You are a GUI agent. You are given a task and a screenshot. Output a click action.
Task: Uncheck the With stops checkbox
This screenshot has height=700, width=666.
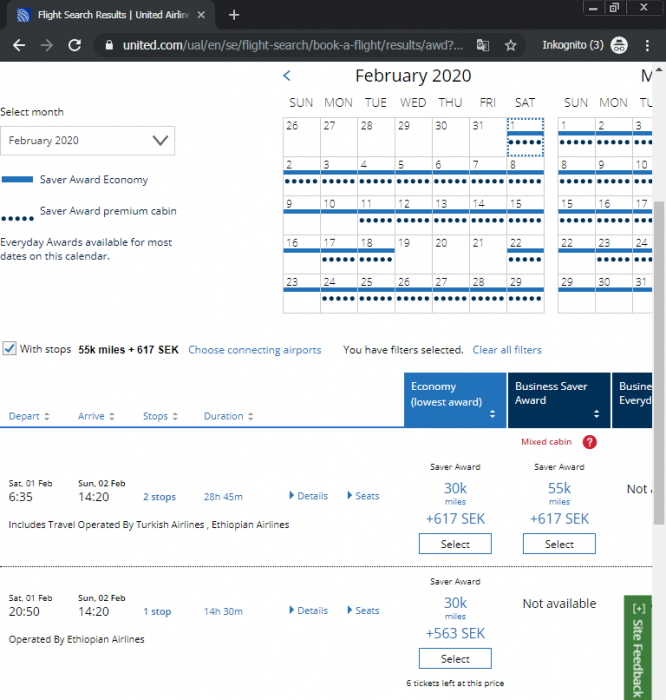click(9, 349)
